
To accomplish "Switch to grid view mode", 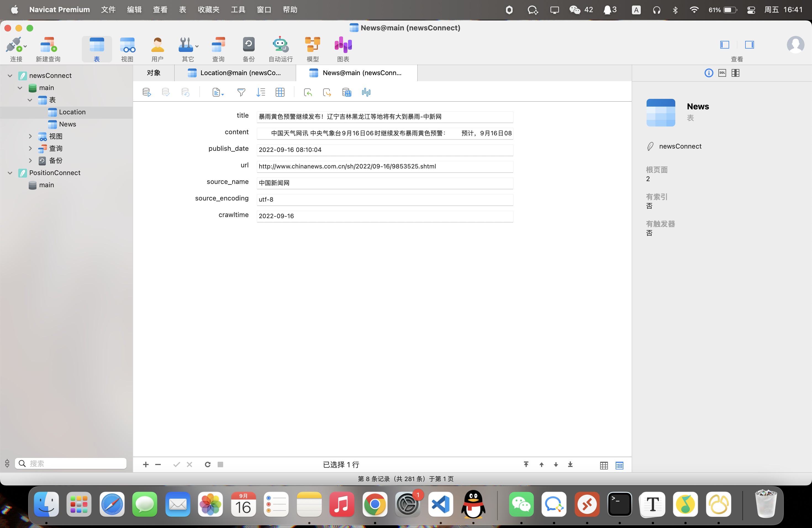I will 603,465.
